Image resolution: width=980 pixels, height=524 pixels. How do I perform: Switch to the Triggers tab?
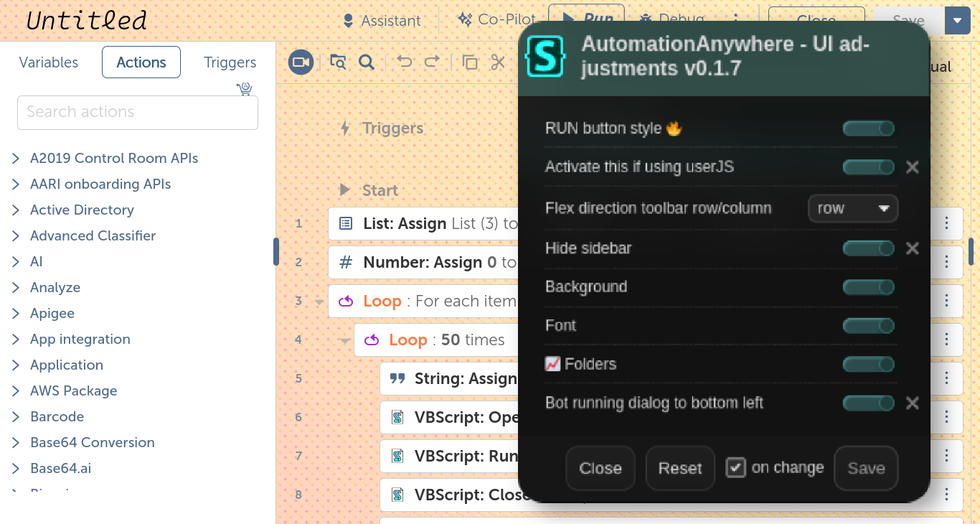point(230,62)
